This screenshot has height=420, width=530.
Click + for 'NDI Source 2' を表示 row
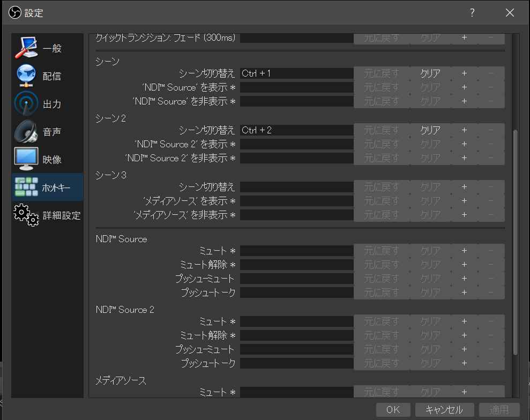click(464, 144)
